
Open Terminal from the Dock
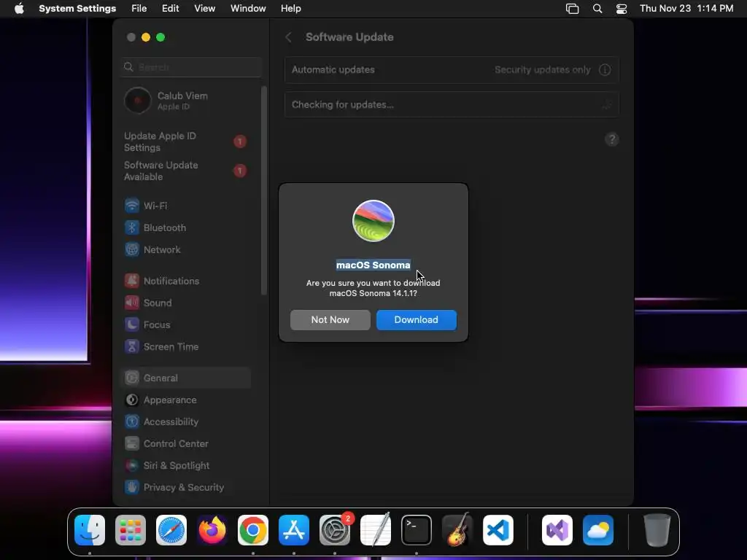[x=417, y=530]
